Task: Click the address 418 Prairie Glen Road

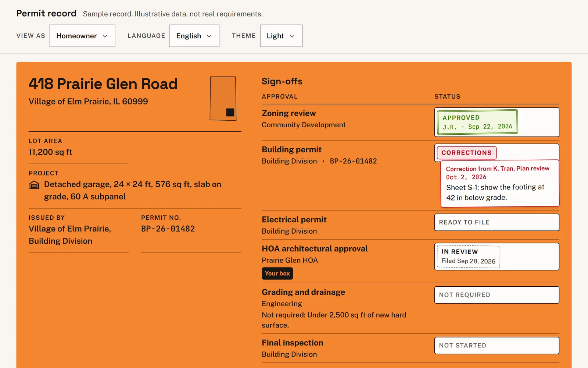Action: [x=103, y=84]
